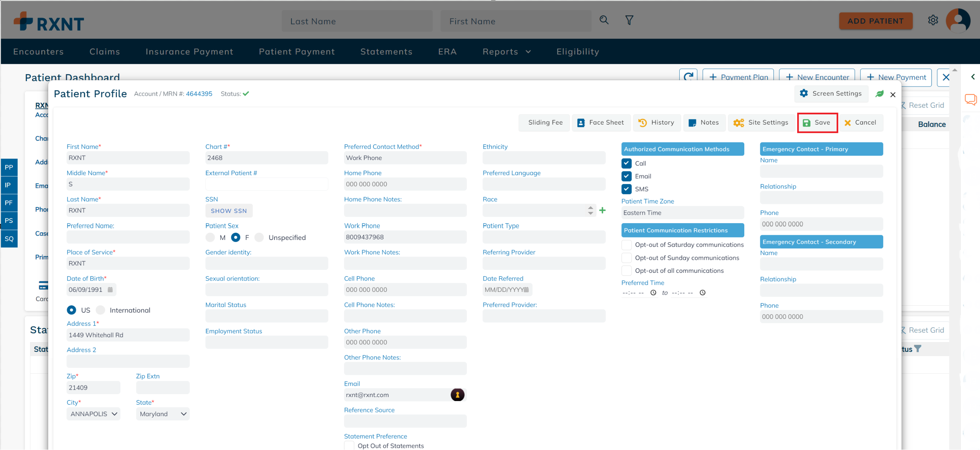Click the PS side tab
This screenshot has height=450, width=980.
9,220
